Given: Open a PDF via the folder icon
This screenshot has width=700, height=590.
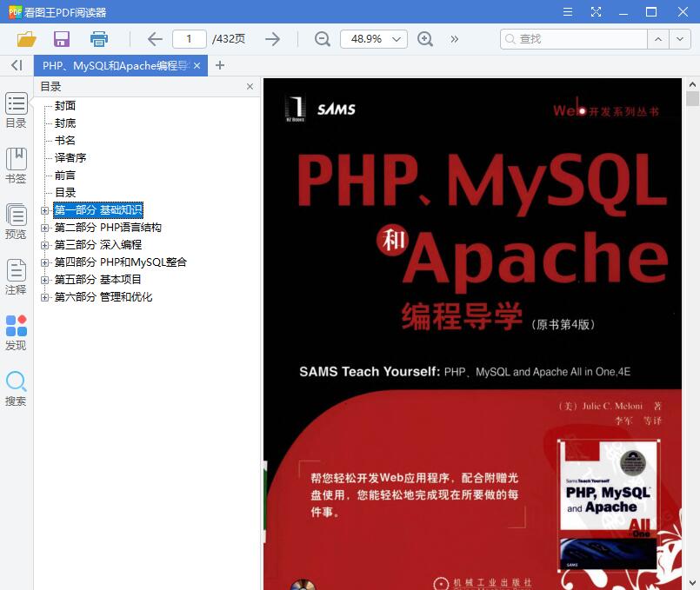Looking at the screenshot, I should pyautogui.click(x=25, y=39).
